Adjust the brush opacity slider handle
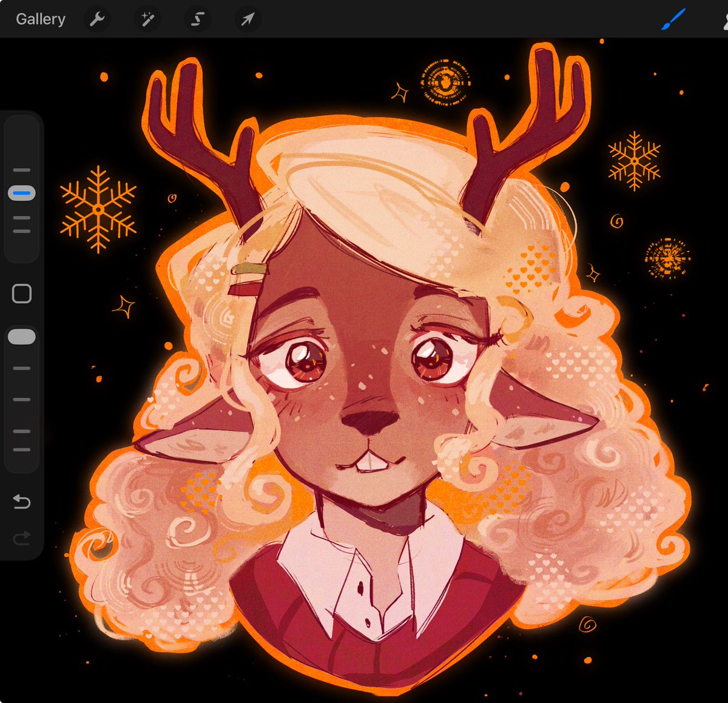 (x=21, y=337)
